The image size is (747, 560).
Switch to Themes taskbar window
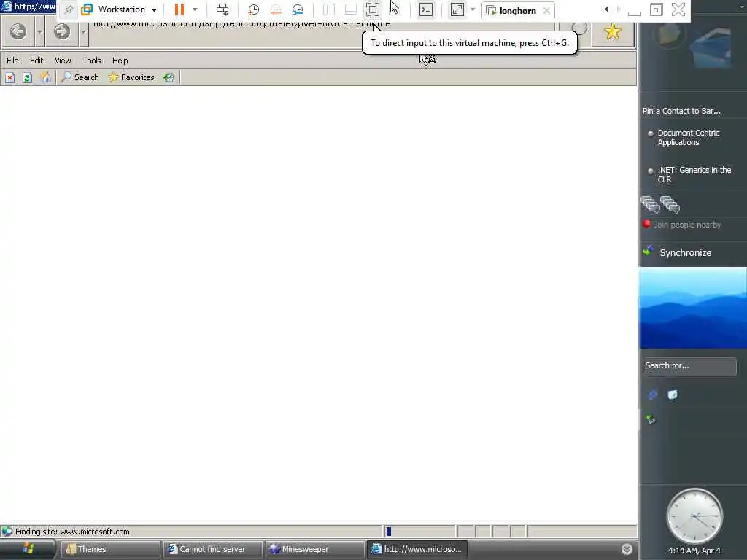tap(111, 549)
